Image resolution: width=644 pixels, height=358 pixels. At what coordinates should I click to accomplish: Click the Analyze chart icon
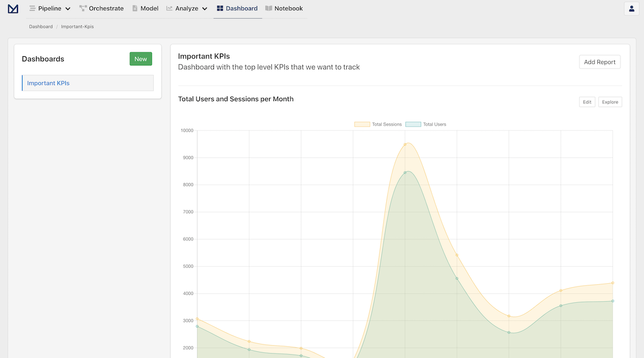tap(169, 8)
